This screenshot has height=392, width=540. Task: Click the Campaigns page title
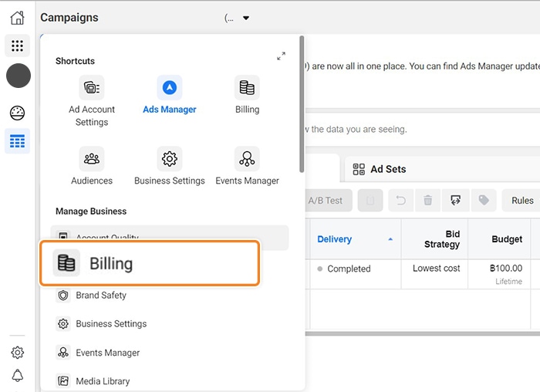[69, 18]
